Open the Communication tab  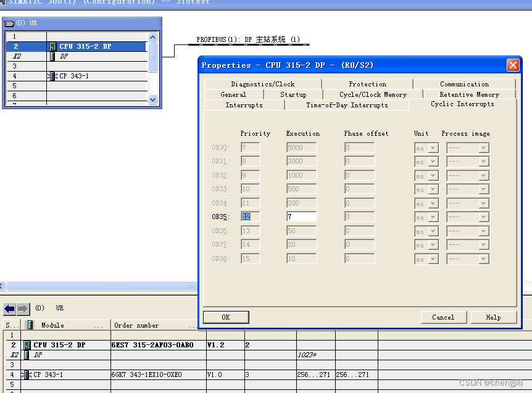[x=465, y=84]
